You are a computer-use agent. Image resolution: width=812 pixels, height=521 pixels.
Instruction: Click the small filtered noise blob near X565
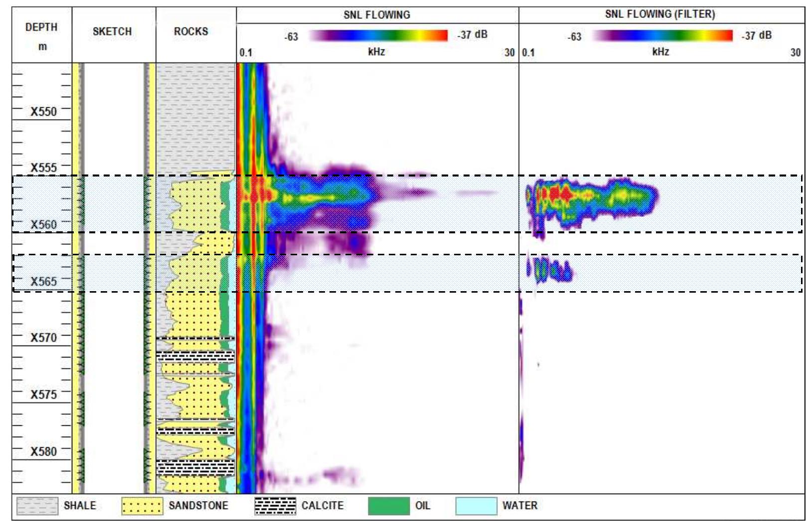click(549, 270)
